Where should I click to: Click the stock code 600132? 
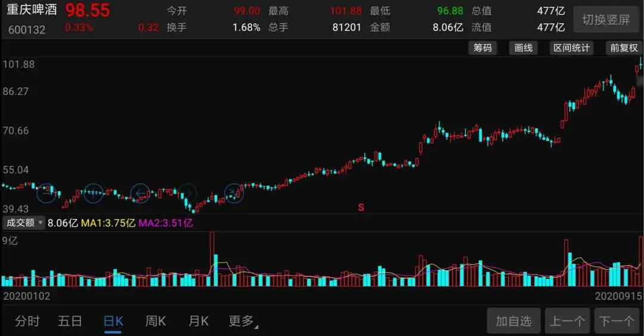click(27, 30)
